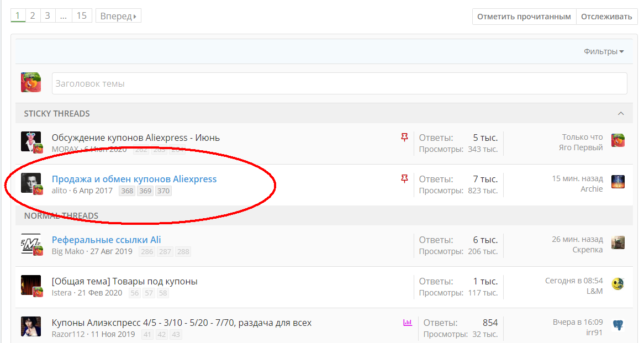Open Razor112 author avatar
This screenshot has height=343, width=644.
(31, 326)
